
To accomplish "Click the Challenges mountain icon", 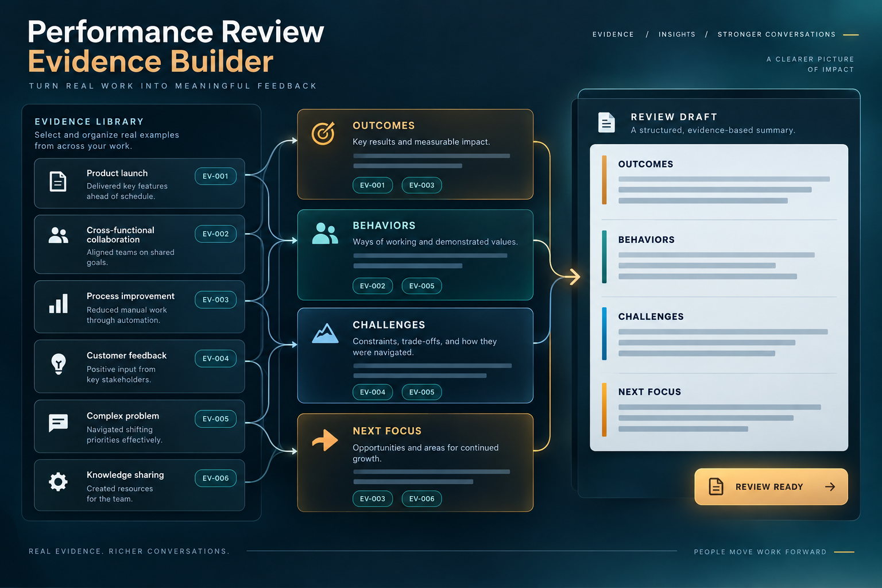I will click(x=325, y=334).
